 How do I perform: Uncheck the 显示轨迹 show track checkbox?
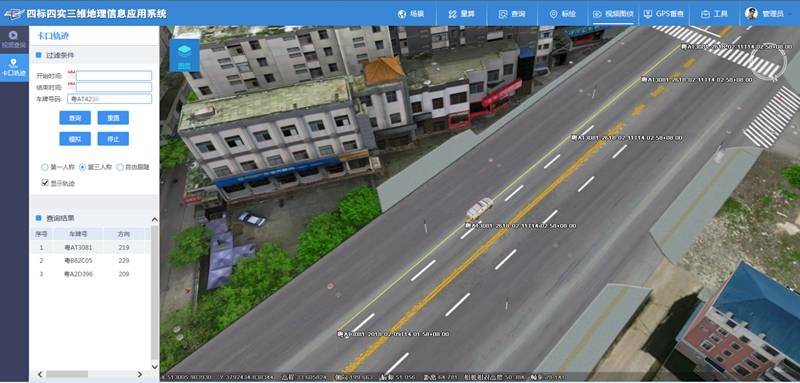coord(45,183)
